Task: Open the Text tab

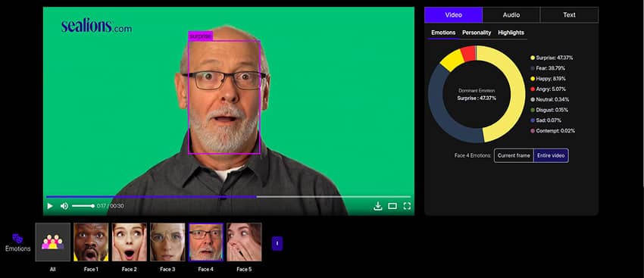Action: pos(569,15)
